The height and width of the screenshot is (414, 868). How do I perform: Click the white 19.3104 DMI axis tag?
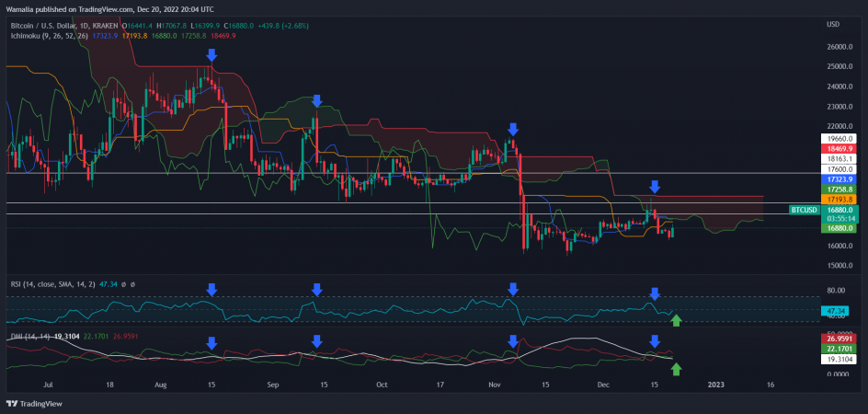[838, 358]
